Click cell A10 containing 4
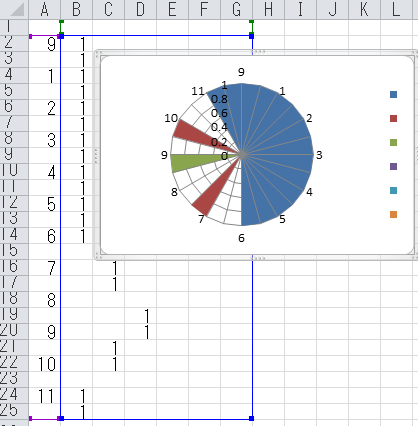This screenshot has width=418, height=426. 45,171
